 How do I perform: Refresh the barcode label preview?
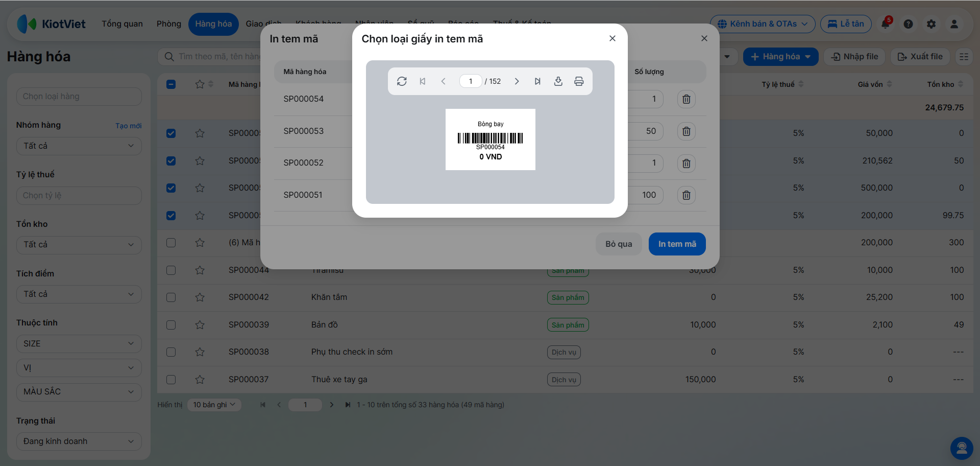click(402, 81)
